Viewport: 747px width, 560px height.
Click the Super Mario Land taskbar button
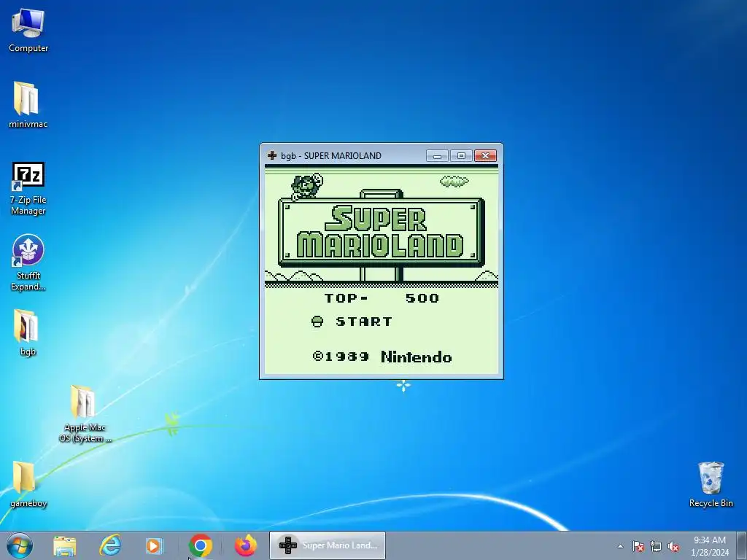pos(328,545)
